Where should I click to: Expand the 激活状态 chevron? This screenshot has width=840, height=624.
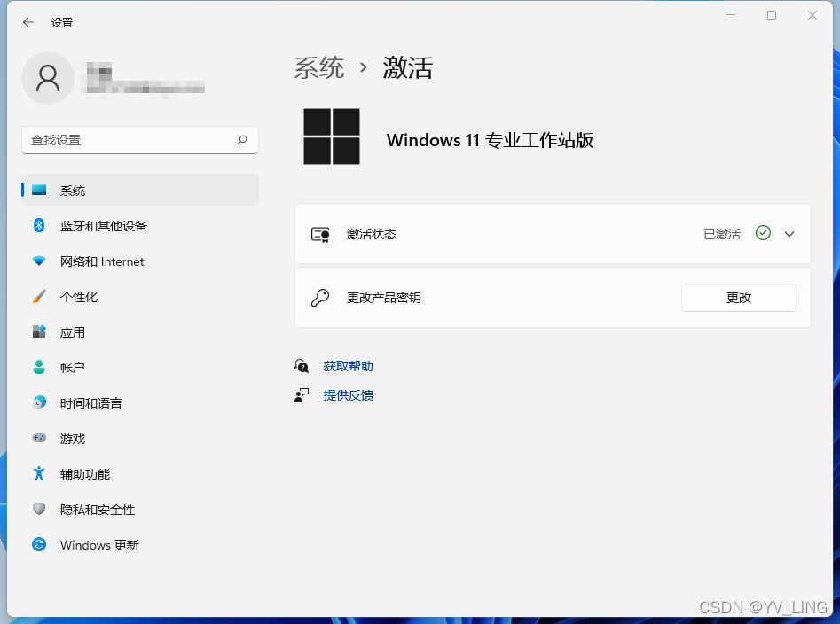pos(789,234)
